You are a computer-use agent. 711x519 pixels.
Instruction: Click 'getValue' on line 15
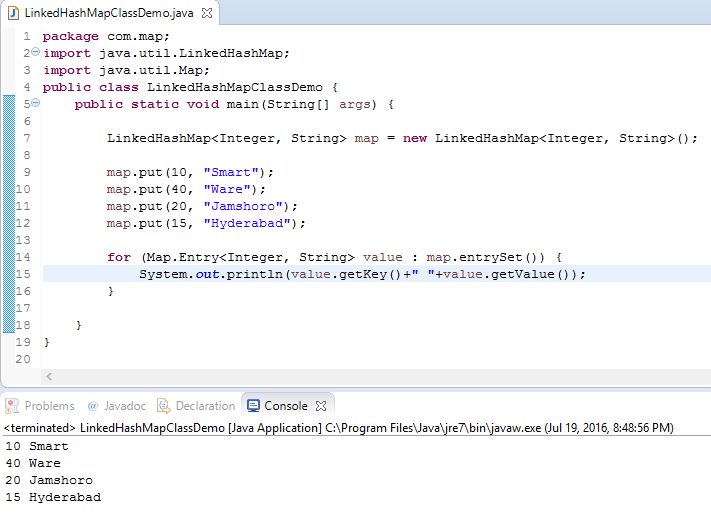(x=523, y=274)
